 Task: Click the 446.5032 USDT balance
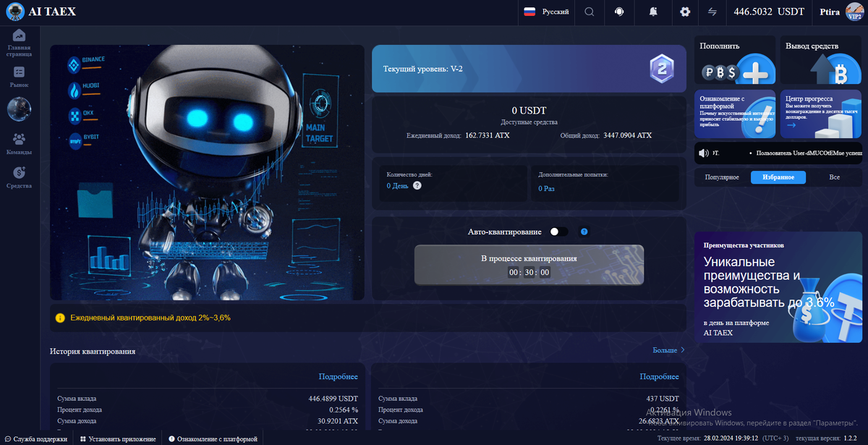click(769, 12)
